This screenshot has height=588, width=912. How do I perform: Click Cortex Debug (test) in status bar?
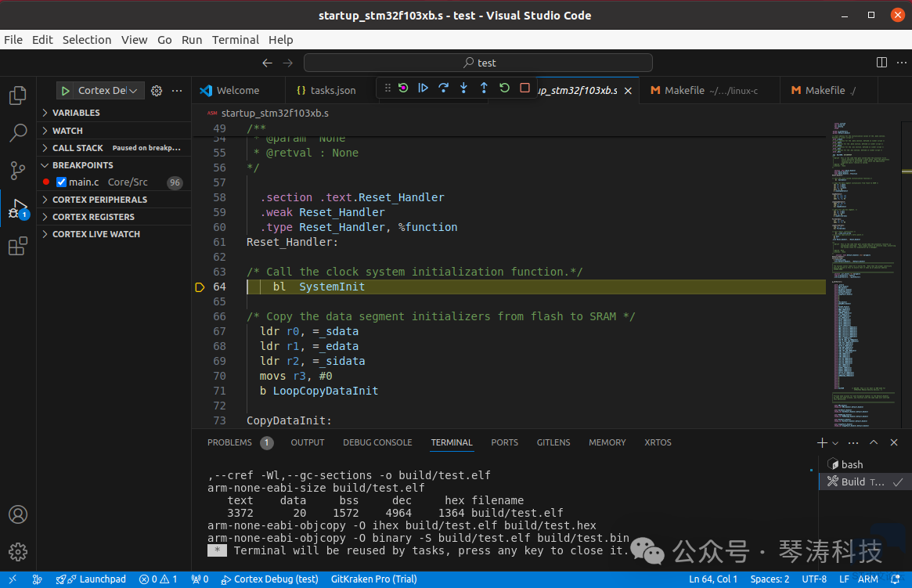(270, 579)
